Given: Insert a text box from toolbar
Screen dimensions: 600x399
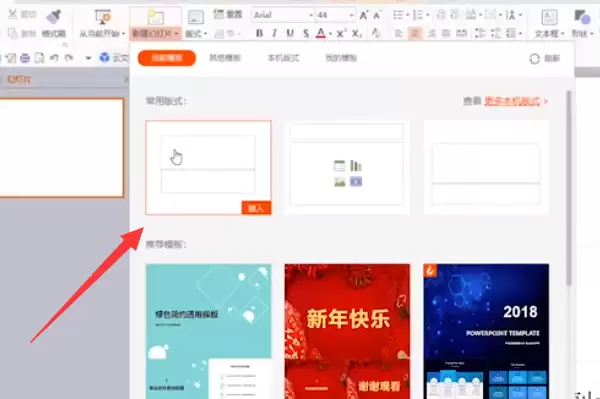Looking at the screenshot, I should 549,23.
